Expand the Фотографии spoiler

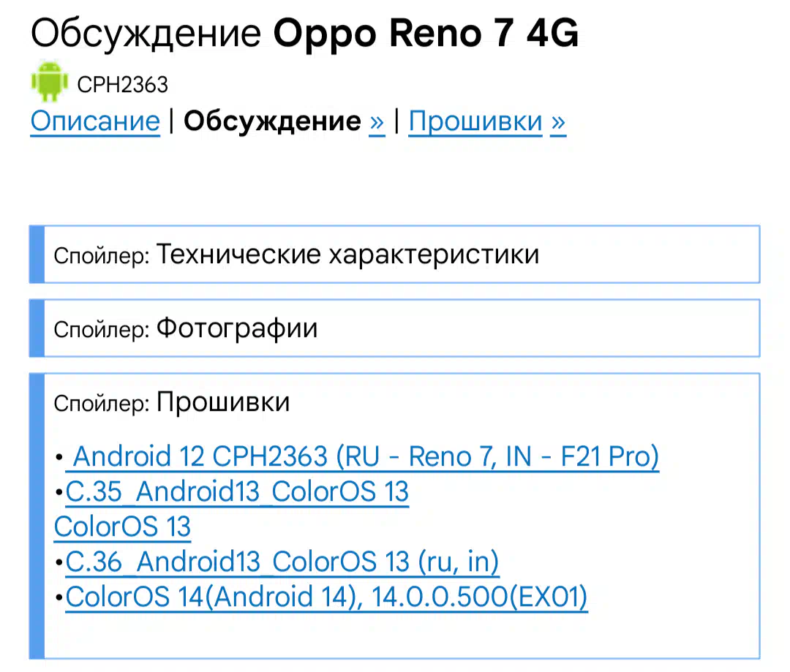pyautogui.click(x=394, y=328)
